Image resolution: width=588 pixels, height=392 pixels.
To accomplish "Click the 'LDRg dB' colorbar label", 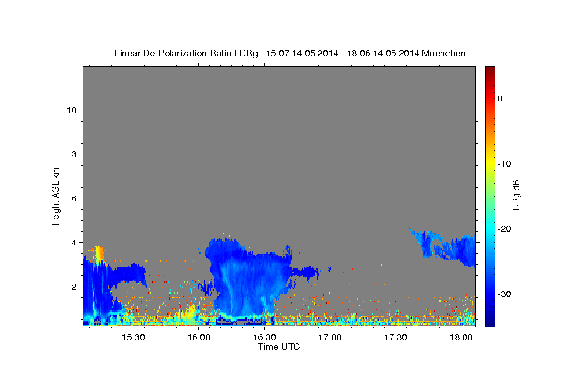I will pyautogui.click(x=515, y=197).
